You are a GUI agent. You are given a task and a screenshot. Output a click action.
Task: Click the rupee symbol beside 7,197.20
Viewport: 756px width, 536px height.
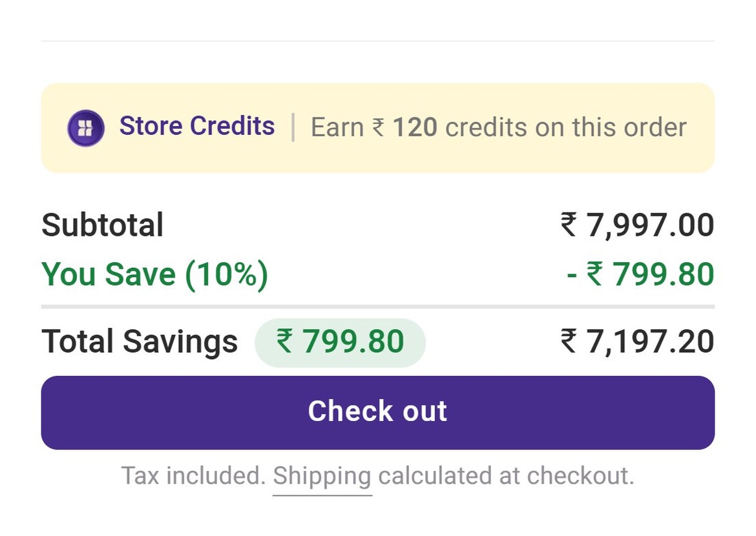coord(569,341)
